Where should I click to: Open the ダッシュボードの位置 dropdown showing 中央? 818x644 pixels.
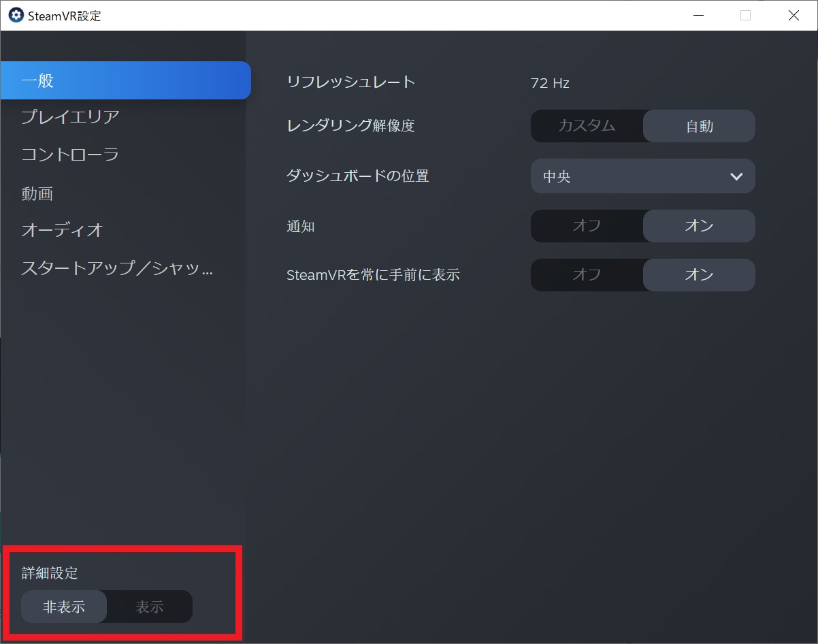coord(643,176)
